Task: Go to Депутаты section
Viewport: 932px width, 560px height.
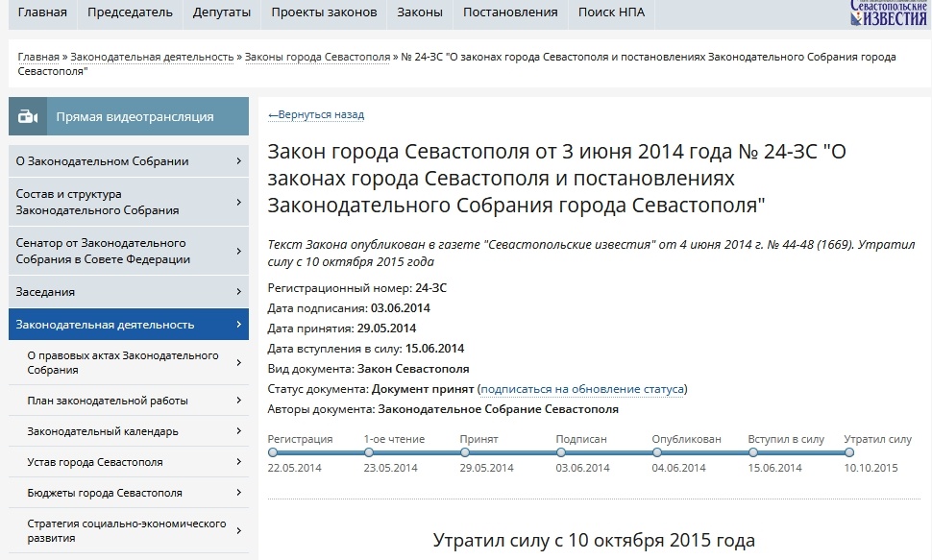Action: click(x=222, y=12)
